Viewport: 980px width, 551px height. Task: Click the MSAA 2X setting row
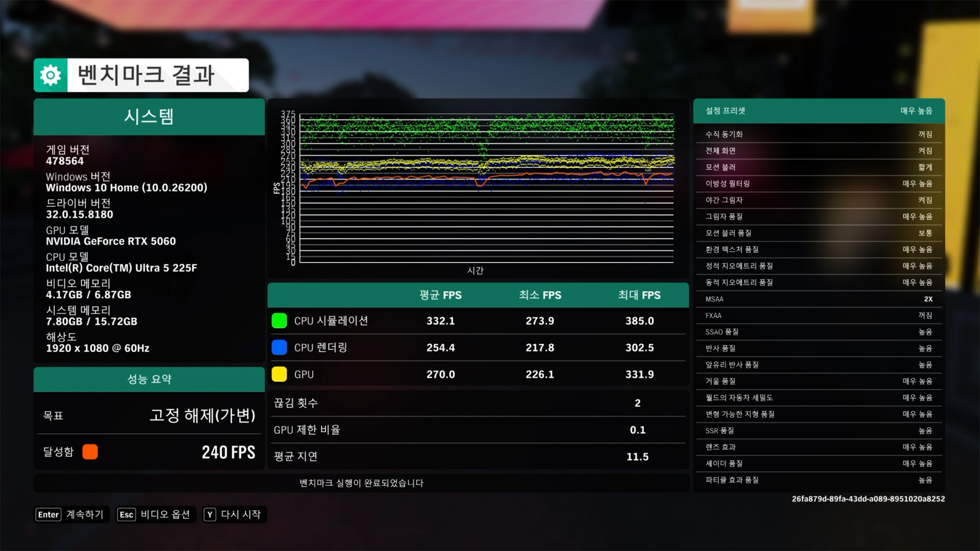click(818, 299)
